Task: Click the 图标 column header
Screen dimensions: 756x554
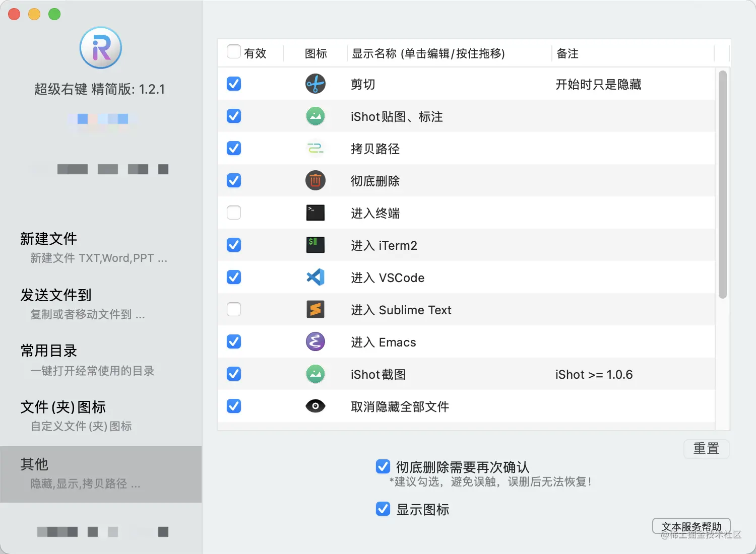Action: [316, 53]
